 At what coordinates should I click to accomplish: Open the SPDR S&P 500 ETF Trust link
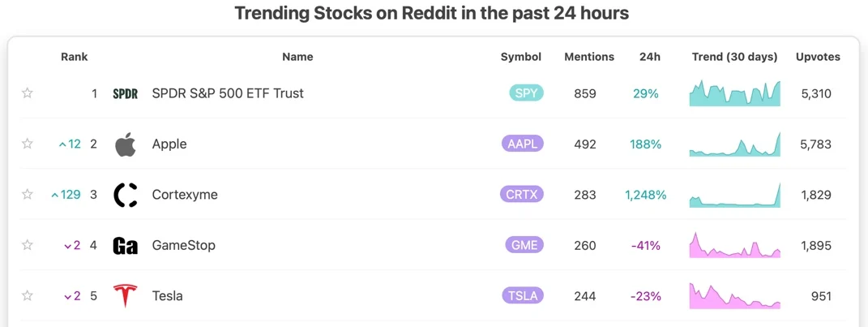pos(228,93)
